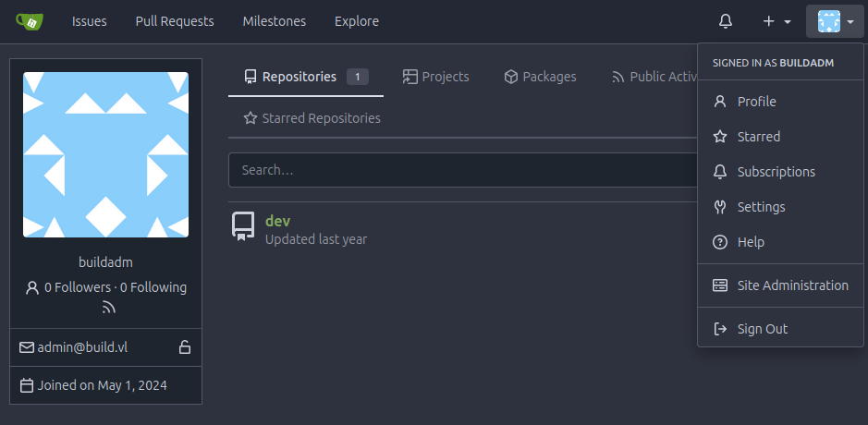Go to Settings in the user menu
The image size is (868, 425).
click(x=761, y=207)
